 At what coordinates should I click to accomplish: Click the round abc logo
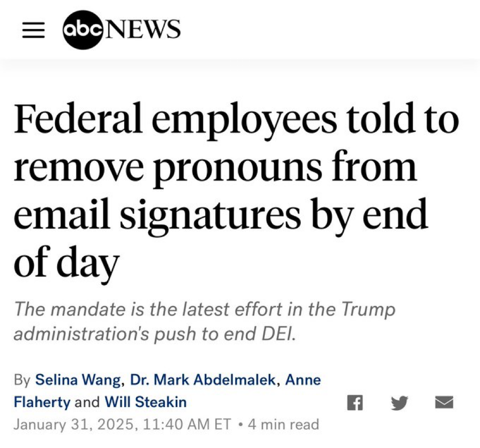82,29
